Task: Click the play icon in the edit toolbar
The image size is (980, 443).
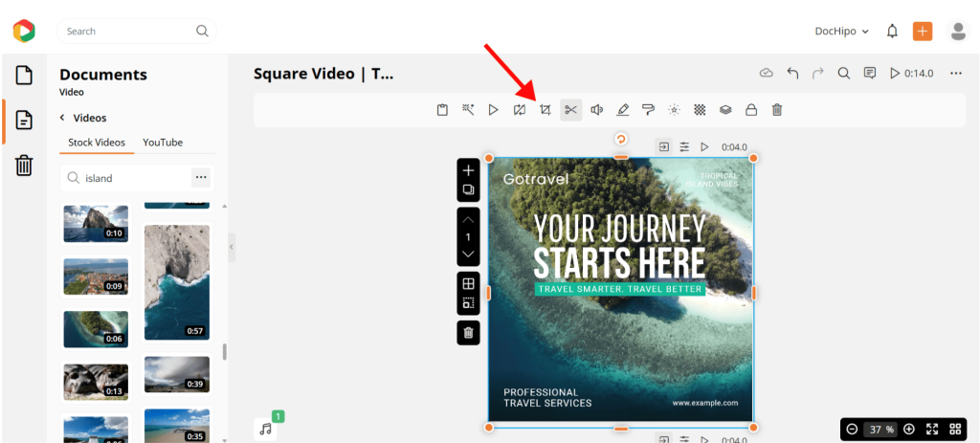Action: pyautogui.click(x=494, y=110)
